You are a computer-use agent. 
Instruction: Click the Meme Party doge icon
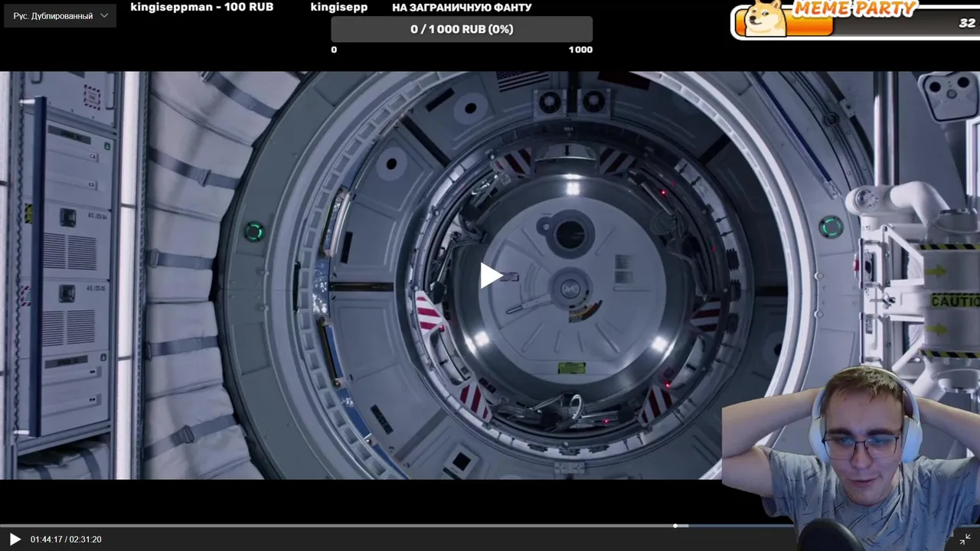point(766,18)
